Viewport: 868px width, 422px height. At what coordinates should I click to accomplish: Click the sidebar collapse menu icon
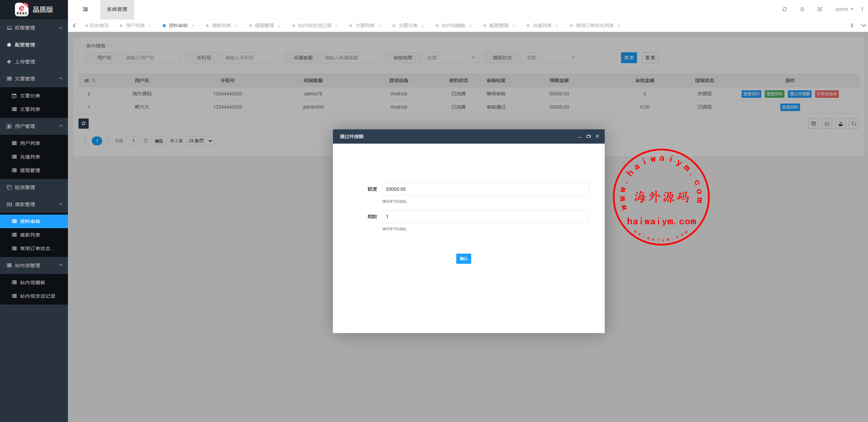pos(85,9)
